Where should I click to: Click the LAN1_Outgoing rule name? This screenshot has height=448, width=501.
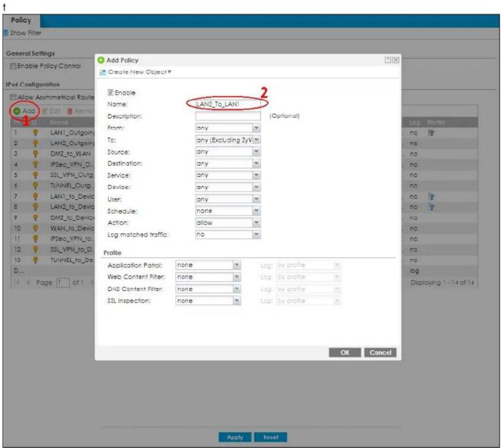[x=72, y=132]
